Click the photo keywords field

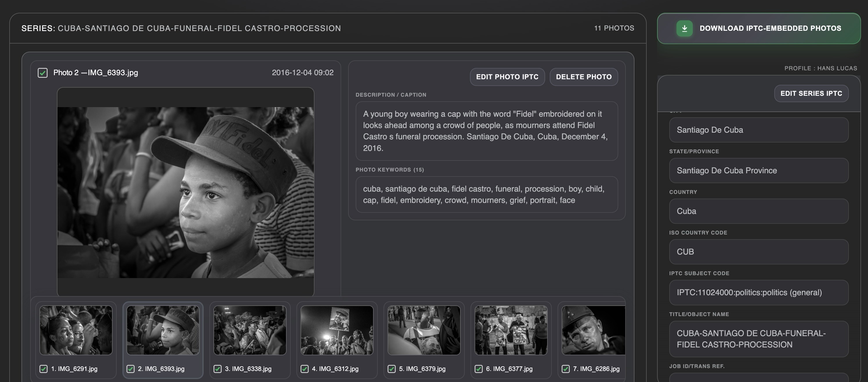(x=486, y=194)
